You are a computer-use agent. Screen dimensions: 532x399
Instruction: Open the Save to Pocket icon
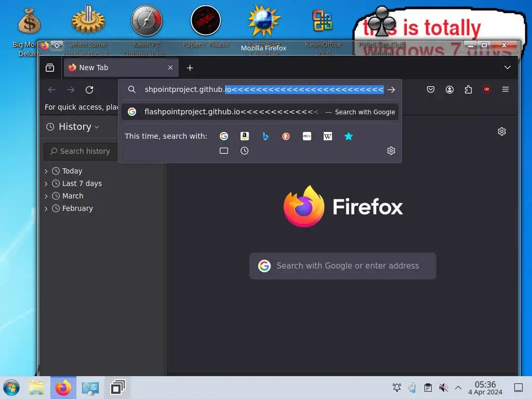click(431, 89)
